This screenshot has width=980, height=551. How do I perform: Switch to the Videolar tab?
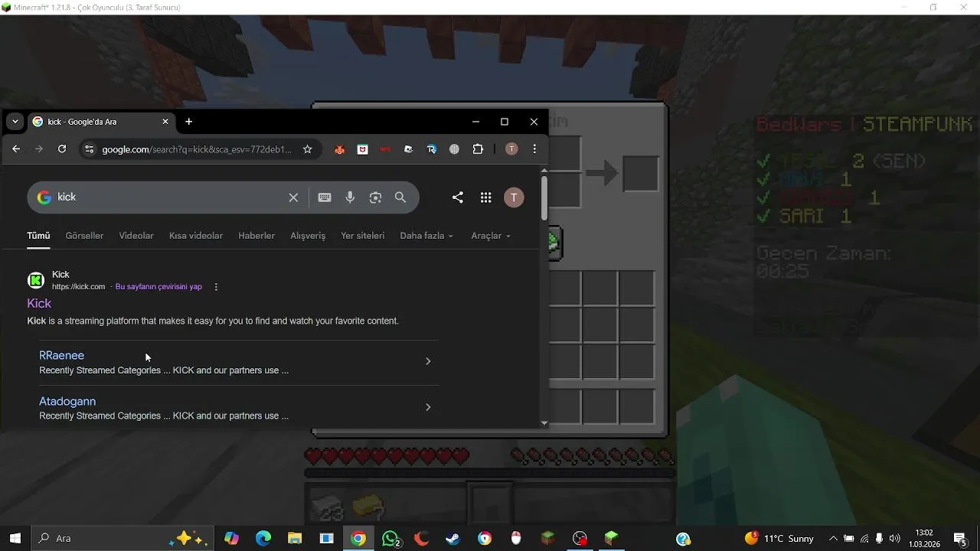point(136,236)
